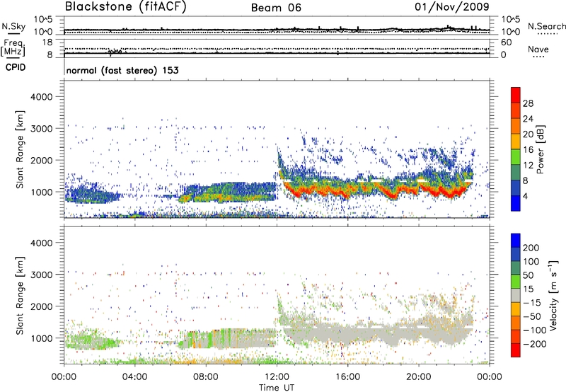Click the 04:00 time axis tick label
Screen dimensions: 566x392
tap(134, 377)
